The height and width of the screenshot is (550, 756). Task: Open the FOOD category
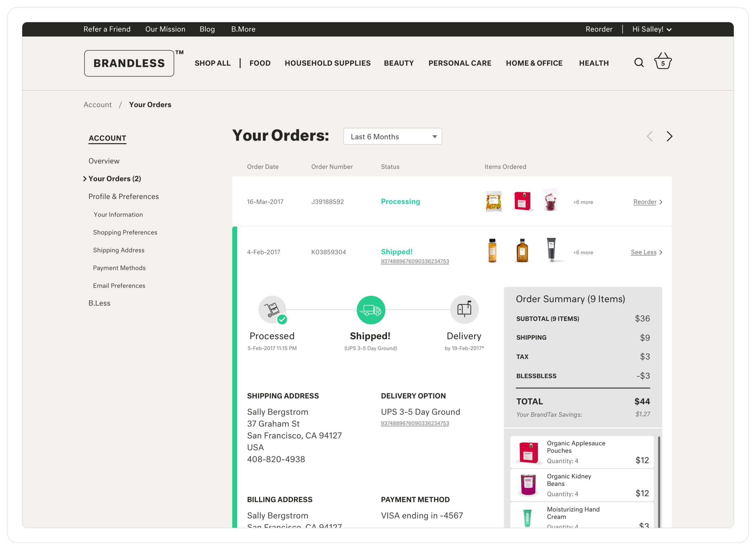click(260, 63)
